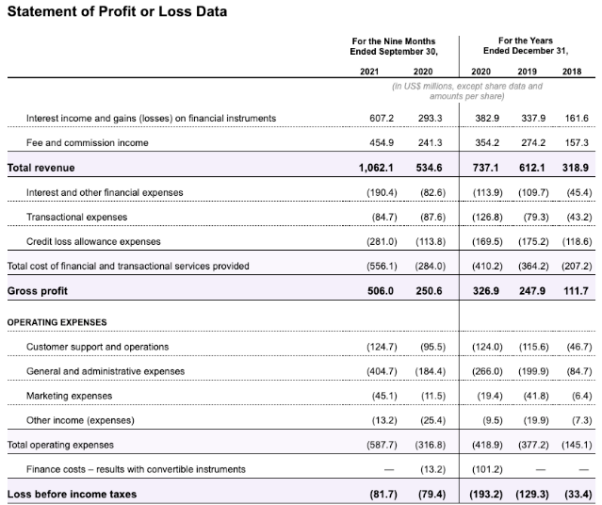Click the Statement of Profit or Loss Data heading
Screen dimensions: 602x505
[117, 12]
